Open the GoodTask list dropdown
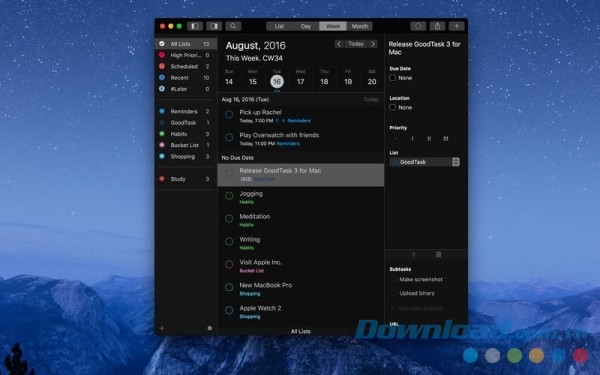The width and height of the screenshot is (600, 375). tap(424, 162)
